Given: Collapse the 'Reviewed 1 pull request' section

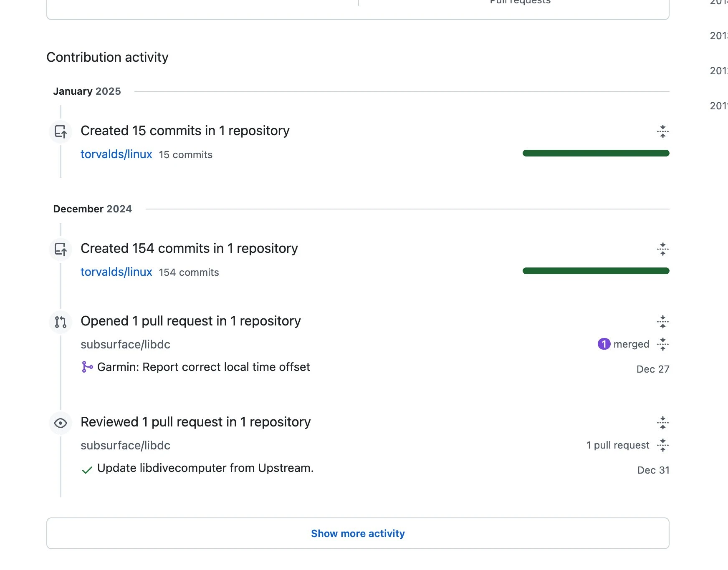Looking at the screenshot, I should coord(662,423).
